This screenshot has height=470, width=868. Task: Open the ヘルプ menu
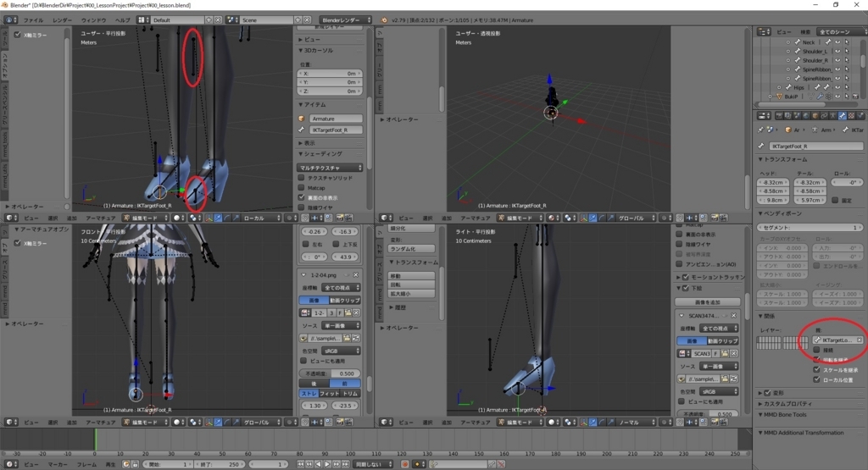122,20
